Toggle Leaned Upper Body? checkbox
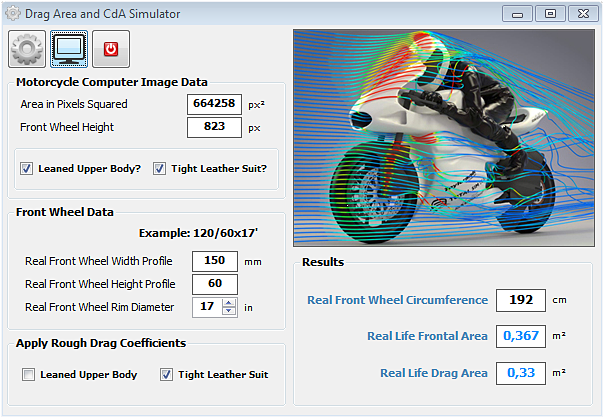Image resolution: width=604 pixels, height=418 pixels. pos(27,168)
